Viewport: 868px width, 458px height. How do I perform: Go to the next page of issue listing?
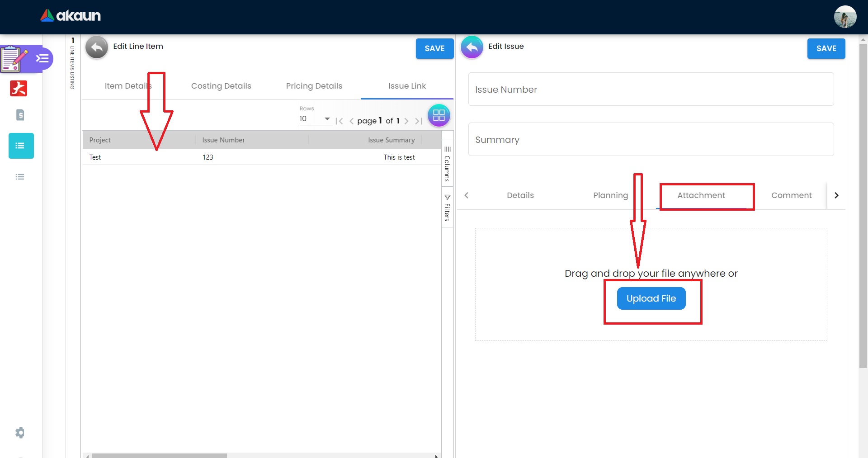(x=406, y=121)
